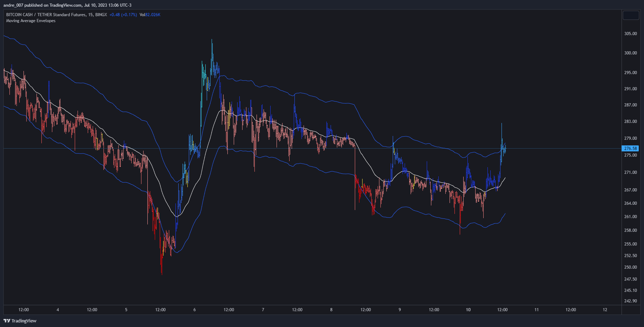Click the 279.00 price axis label
Viewport: 644px width, 327px height.
(630, 138)
